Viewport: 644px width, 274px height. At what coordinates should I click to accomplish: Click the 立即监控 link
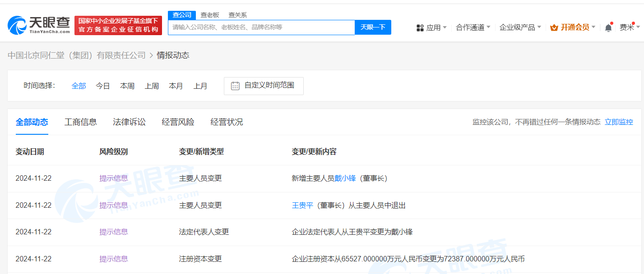click(619, 122)
